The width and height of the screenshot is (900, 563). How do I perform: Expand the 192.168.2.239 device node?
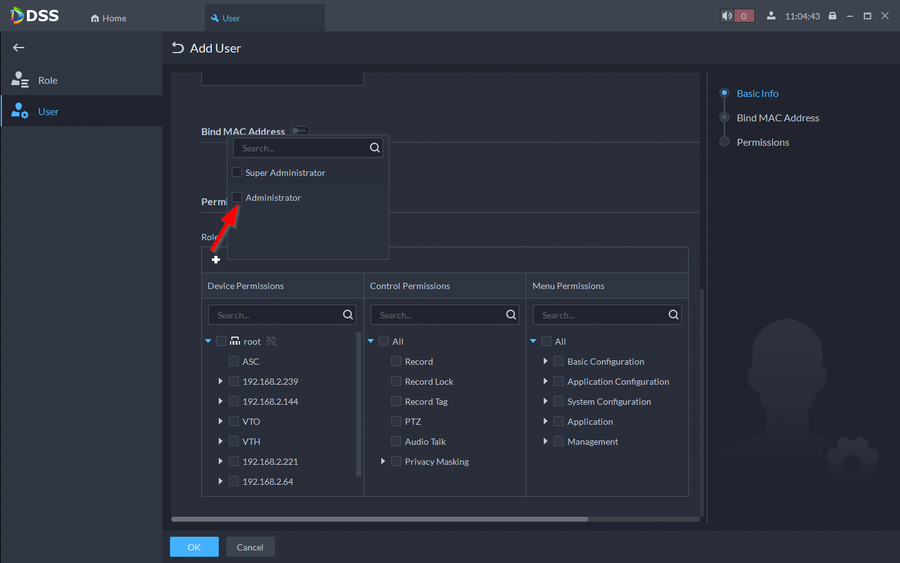[220, 381]
